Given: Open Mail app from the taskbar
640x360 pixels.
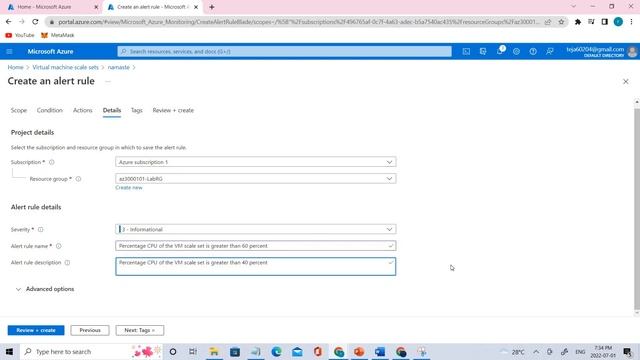Looking at the screenshot, I should click(x=297, y=351).
